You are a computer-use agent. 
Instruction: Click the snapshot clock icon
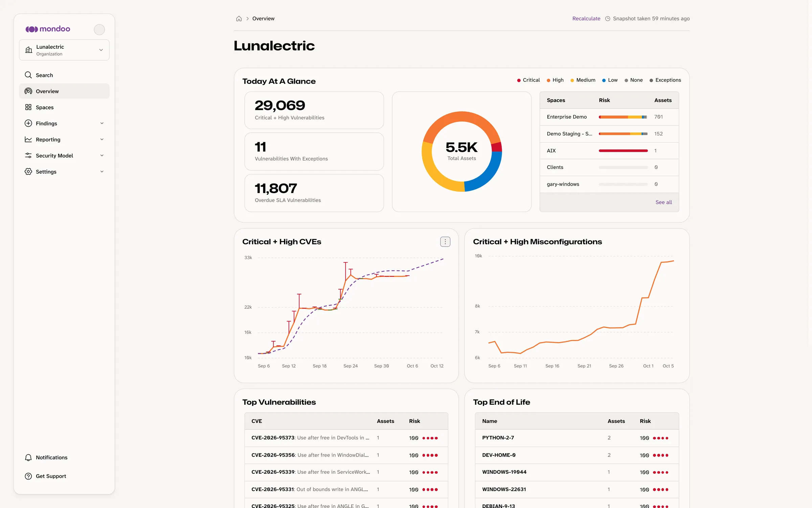[x=608, y=19]
